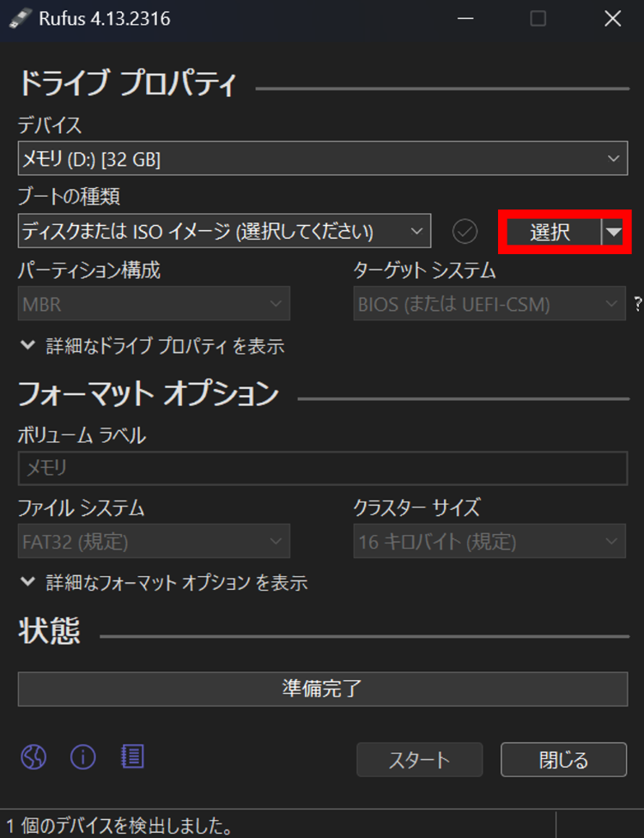The image size is (644, 838).
Task: Click the 準備完了 progress bar
Action: click(x=323, y=689)
